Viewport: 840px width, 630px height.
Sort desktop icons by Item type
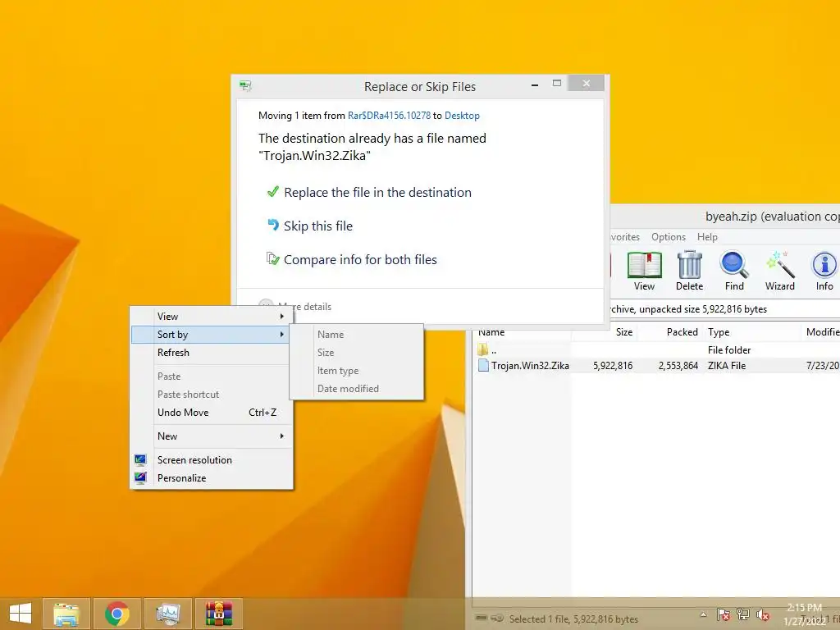tap(356, 370)
